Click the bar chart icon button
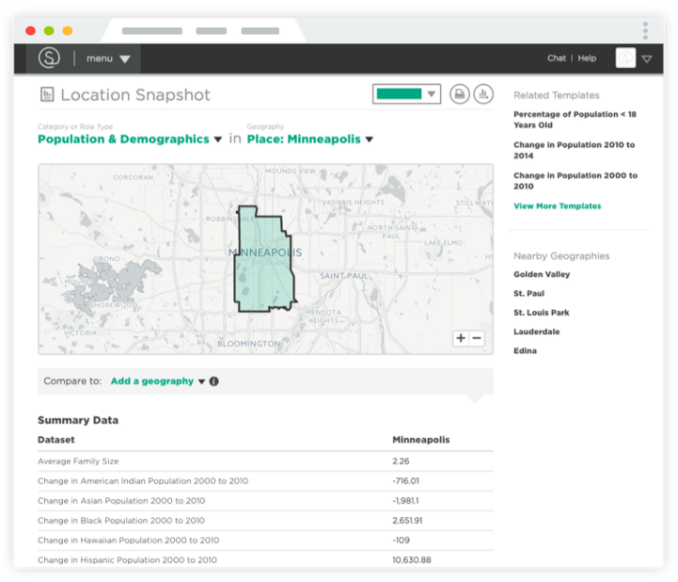This screenshot has width=678, height=582. [483, 94]
